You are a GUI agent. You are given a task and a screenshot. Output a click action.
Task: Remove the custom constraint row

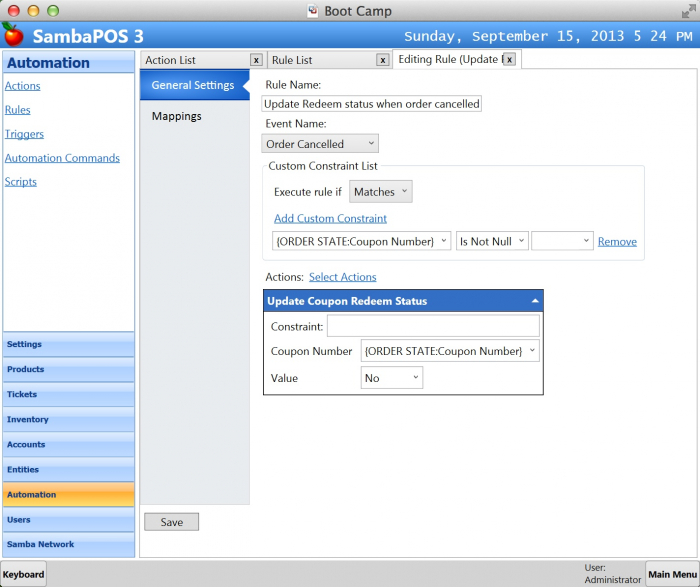[x=617, y=242]
